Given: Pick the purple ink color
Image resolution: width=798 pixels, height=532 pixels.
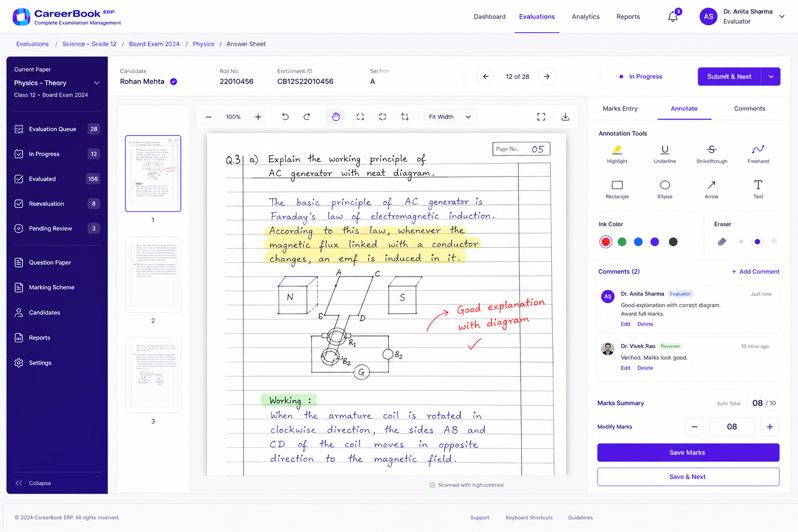Looking at the screenshot, I should coord(655,242).
